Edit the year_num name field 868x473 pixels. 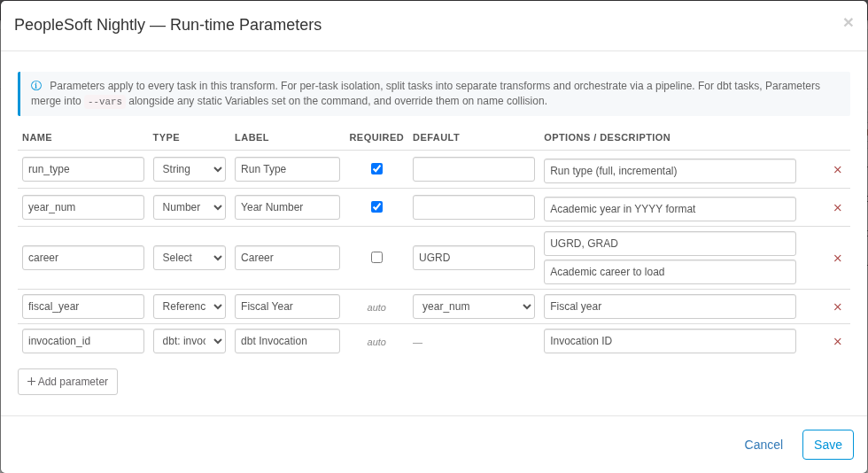[83, 207]
